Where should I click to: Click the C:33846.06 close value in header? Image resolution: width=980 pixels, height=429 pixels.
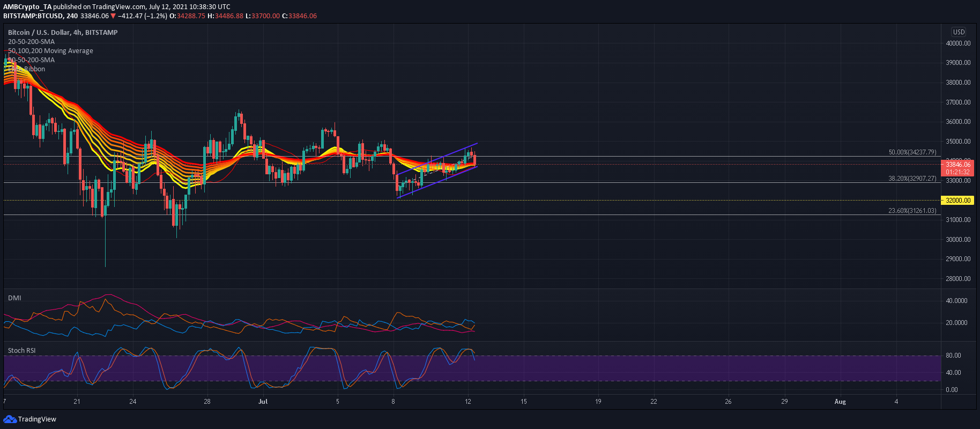coord(300,16)
